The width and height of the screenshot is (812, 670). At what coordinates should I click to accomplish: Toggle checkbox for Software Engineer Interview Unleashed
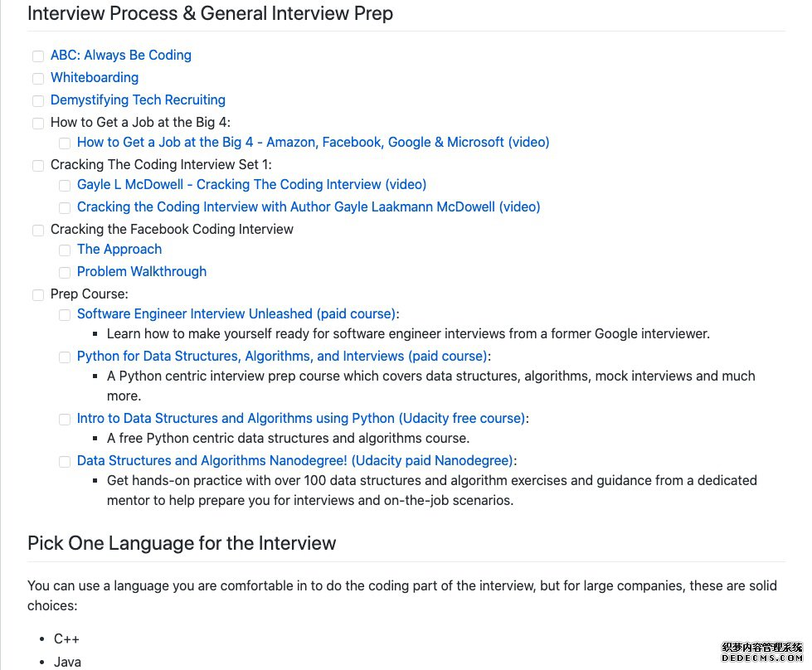(x=65, y=315)
